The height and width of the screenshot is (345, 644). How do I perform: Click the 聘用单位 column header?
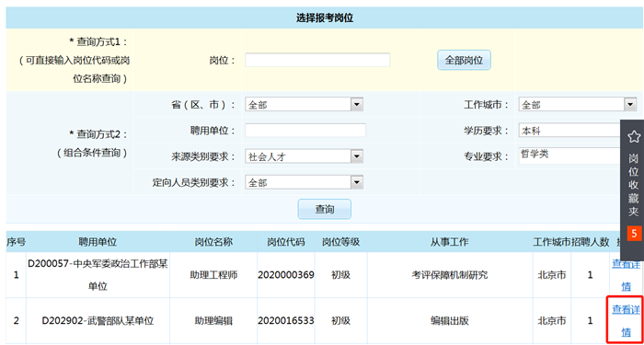point(98,242)
